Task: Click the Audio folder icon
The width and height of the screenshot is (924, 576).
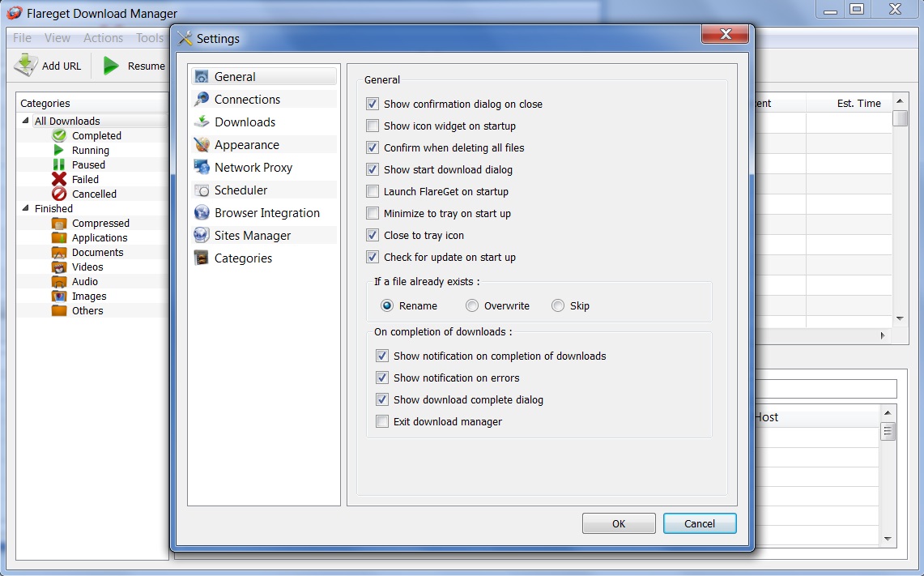Action: 59,281
